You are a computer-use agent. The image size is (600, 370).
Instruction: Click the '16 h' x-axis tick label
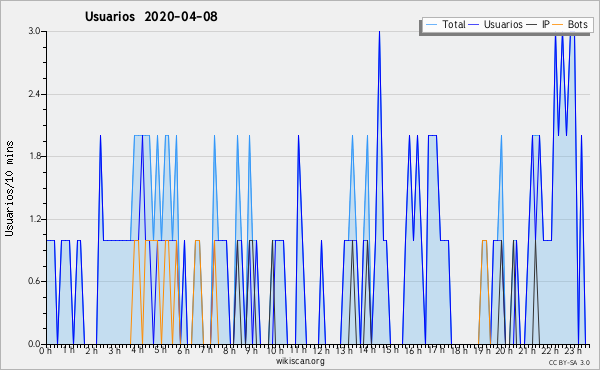pos(412,350)
